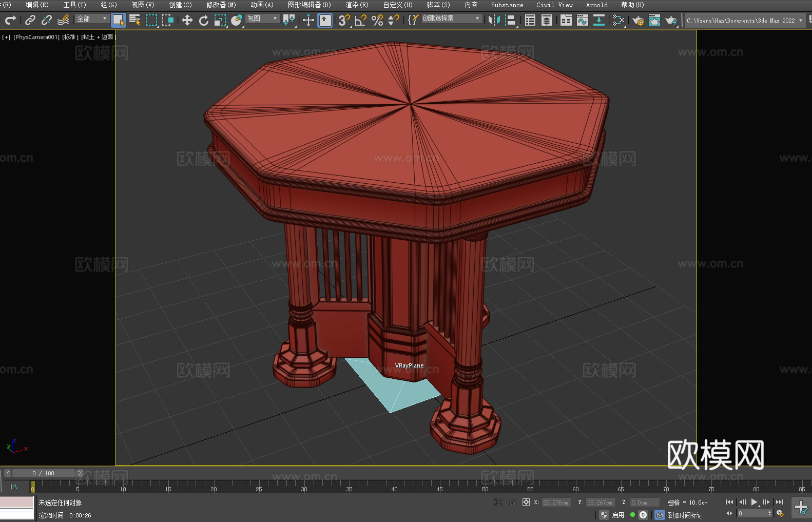
Task: Open the 修改器(M) menu
Action: coord(221,5)
